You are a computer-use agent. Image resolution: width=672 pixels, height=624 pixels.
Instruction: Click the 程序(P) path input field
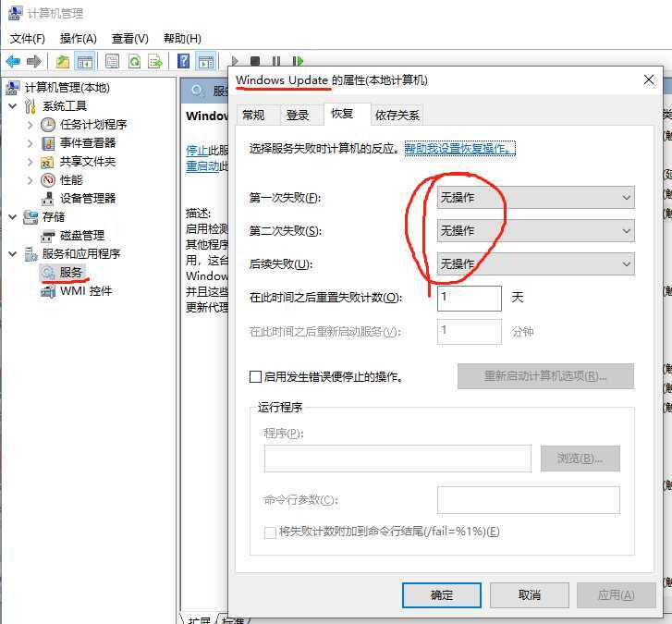[397, 459]
